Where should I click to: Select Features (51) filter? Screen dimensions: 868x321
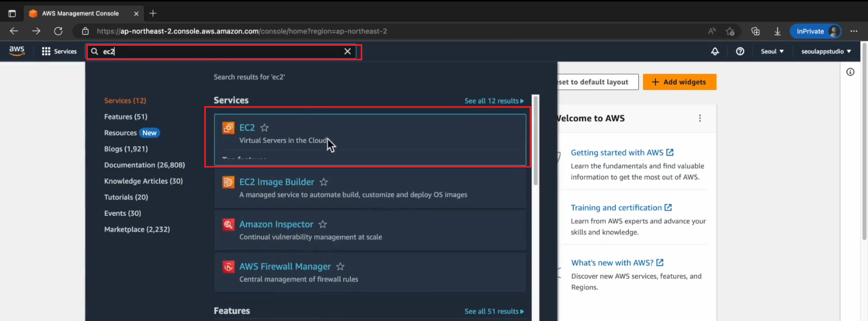tap(126, 117)
